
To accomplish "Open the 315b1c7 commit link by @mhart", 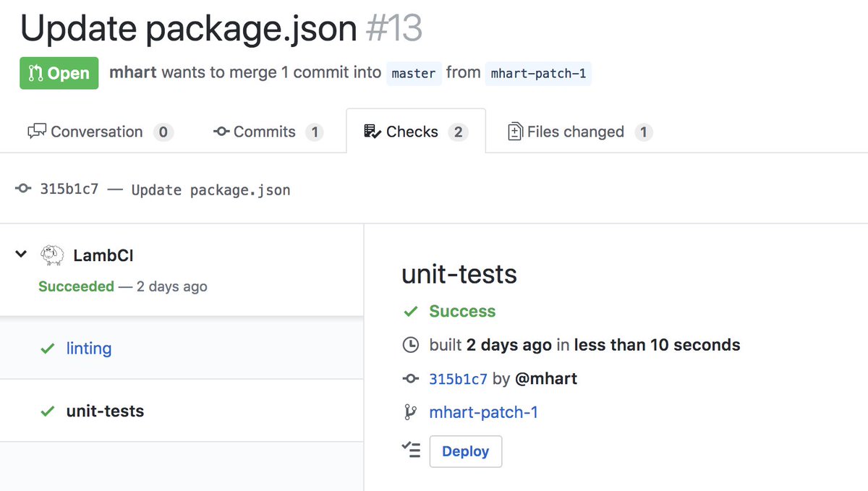I will point(458,379).
